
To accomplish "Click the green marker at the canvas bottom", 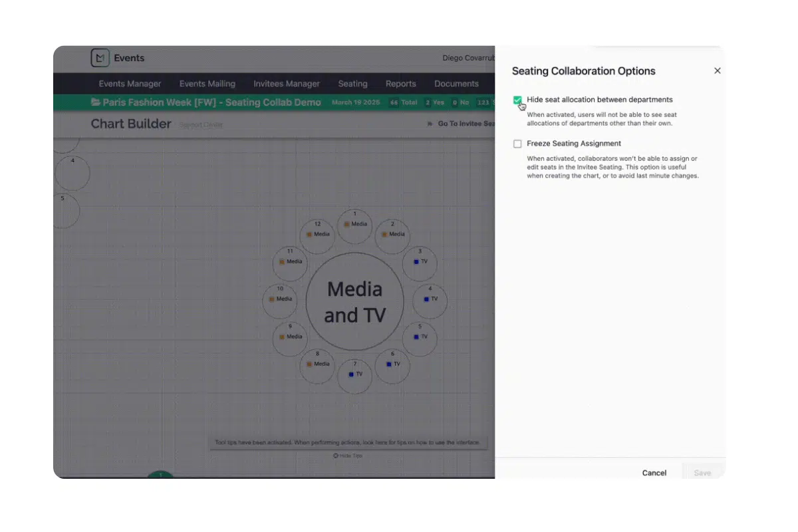I will tap(160, 475).
